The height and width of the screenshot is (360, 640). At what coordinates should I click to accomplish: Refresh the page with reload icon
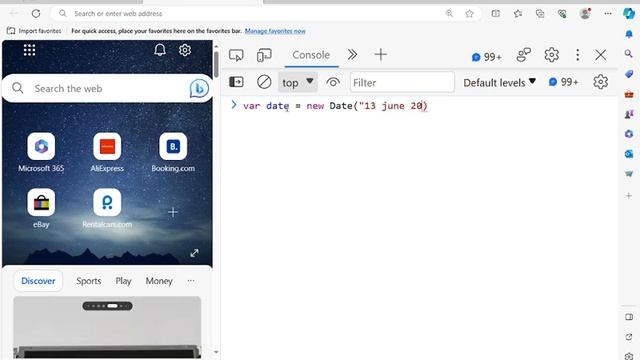(36, 13)
